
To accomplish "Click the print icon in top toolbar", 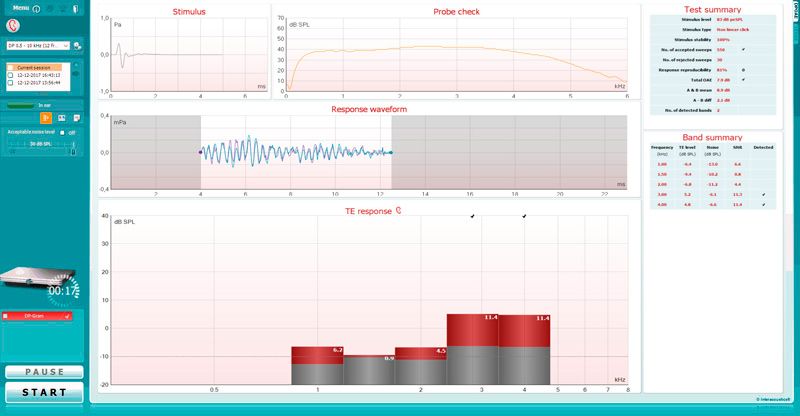I will pyautogui.click(x=50, y=8).
